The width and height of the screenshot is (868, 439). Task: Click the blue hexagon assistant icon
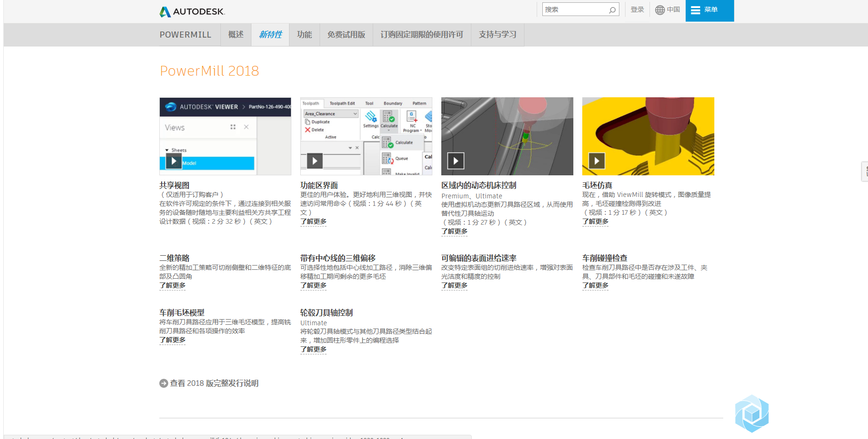(x=752, y=414)
